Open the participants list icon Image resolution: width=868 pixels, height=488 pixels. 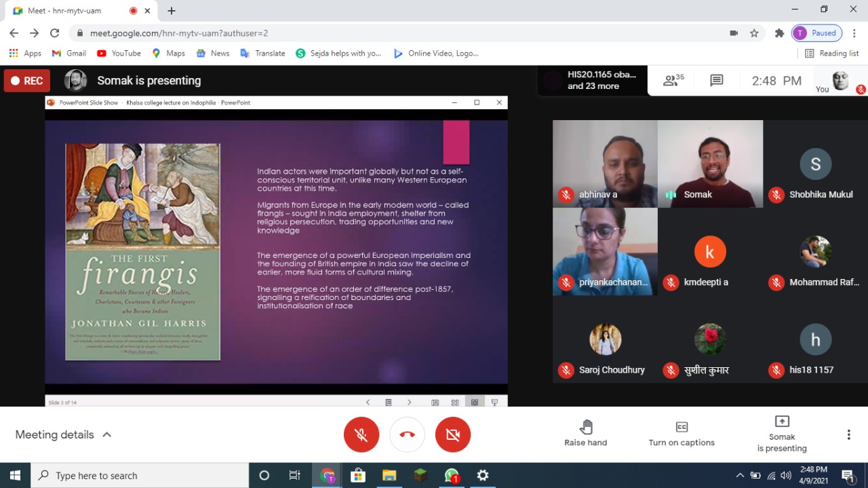click(673, 81)
